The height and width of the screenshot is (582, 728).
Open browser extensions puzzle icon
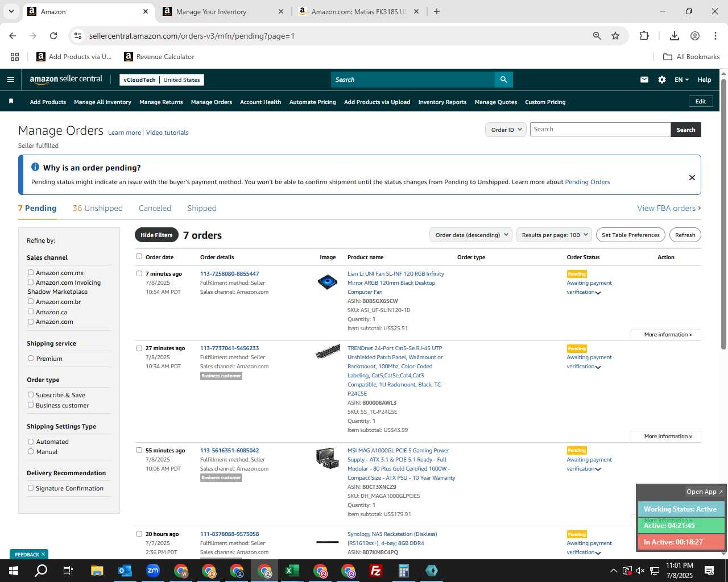tap(644, 36)
